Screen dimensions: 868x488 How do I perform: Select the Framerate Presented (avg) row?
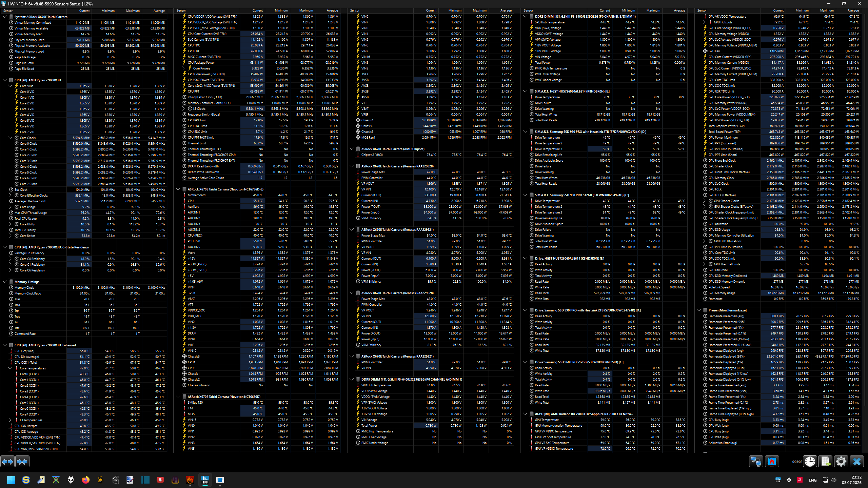tap(782, 316)
